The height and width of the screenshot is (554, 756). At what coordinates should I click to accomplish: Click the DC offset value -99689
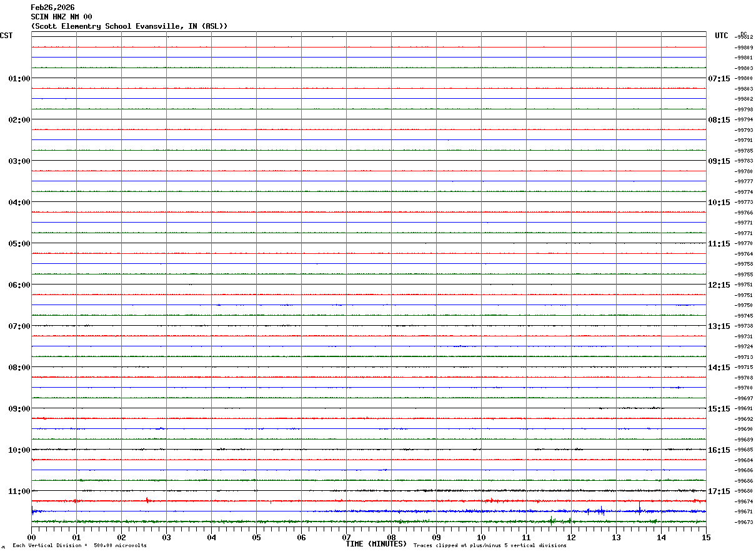point(744,440)
